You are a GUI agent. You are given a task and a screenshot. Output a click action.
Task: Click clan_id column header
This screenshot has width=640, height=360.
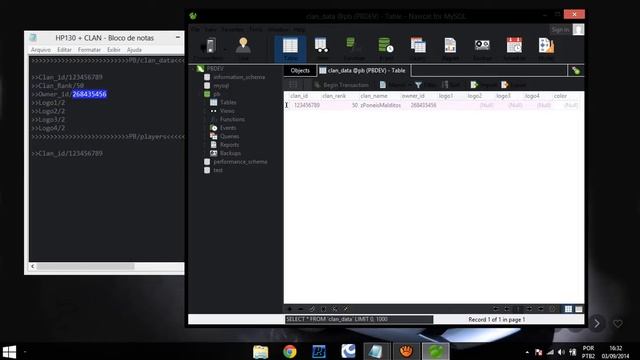[x=299, y=96]
